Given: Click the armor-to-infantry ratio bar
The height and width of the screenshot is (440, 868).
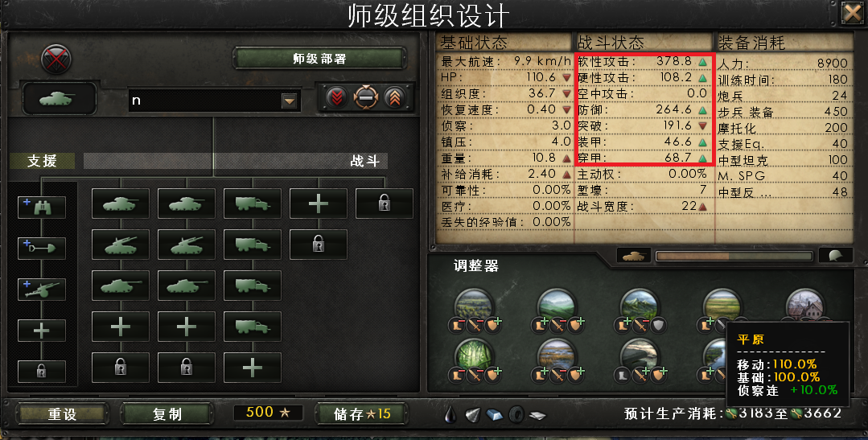Looking at the screenshot, I should click(734, 256).
